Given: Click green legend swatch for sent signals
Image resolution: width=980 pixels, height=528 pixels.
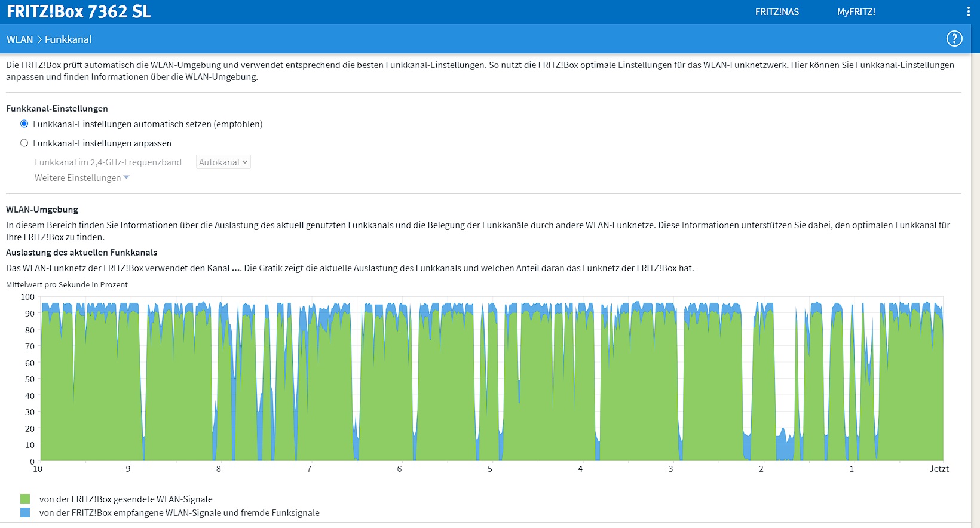Looking at the screenshot, I should point(25,499).
